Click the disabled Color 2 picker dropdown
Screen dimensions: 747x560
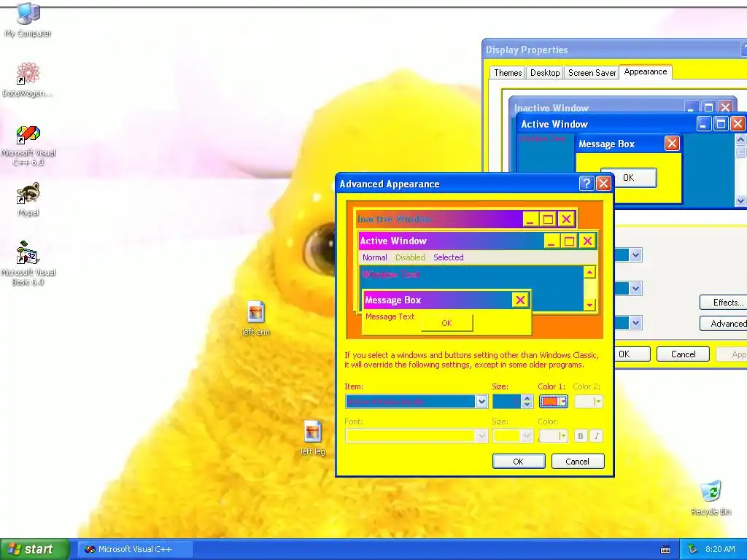589,402
